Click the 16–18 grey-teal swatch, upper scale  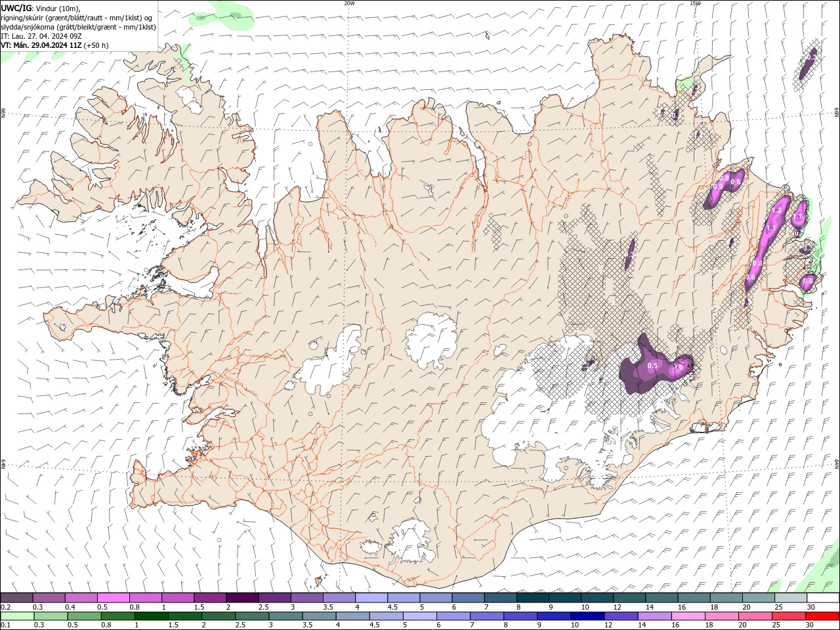tap(694, 598)
